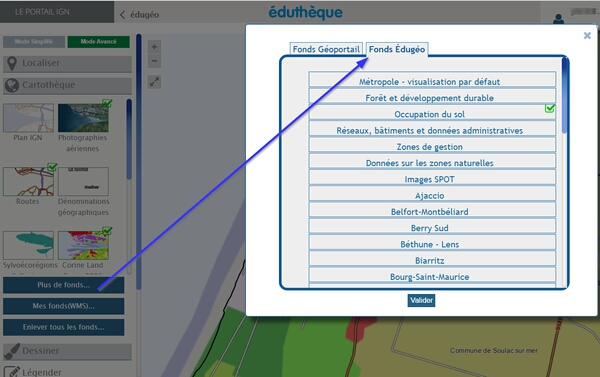Toggle fullscreen map with the arrows icon
600x377 pixels.
(154, 82)
